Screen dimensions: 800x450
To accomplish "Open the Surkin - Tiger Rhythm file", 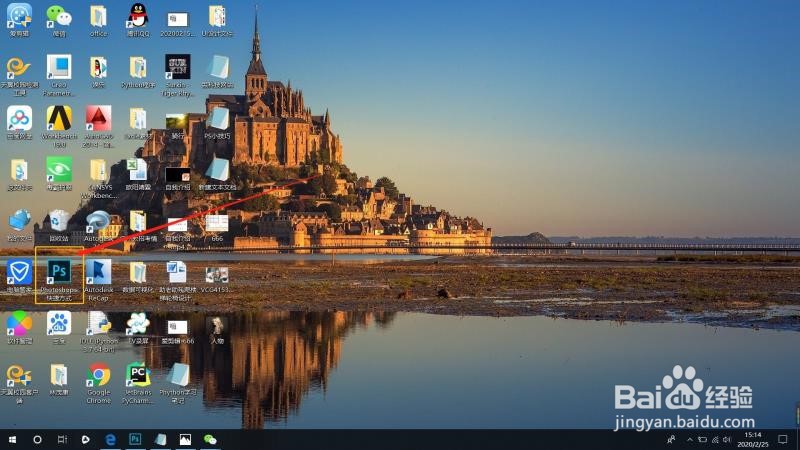I will [x=178, y=75].
